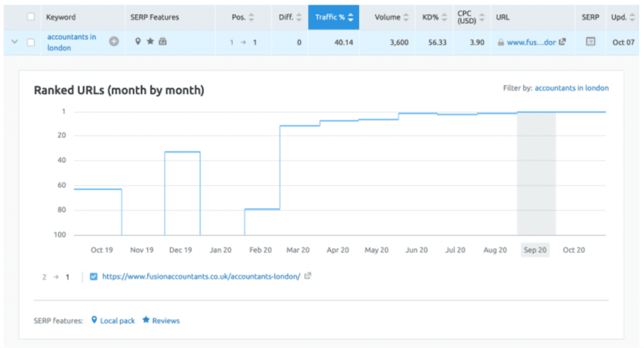This screenshot has width=644, height=348.
Task: Check the accountants in london row checkbox
Action: tap(31, 42)
